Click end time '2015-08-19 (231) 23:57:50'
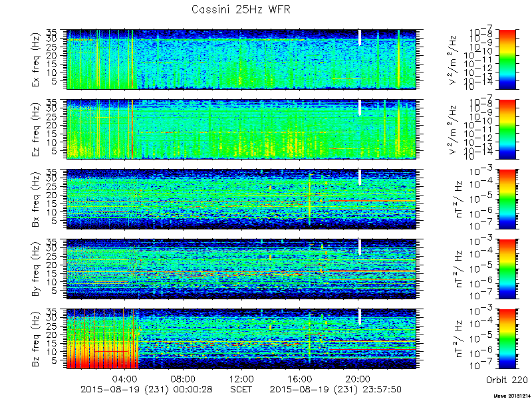The image size is (532, 399). tap(336, 389)
